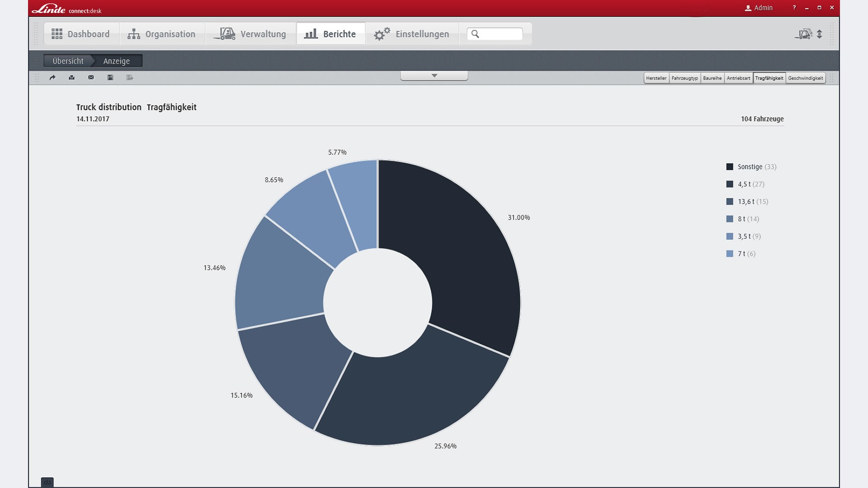Activate the Geschwindigkeit filter

pyautogui.click(x=806, y=78)
